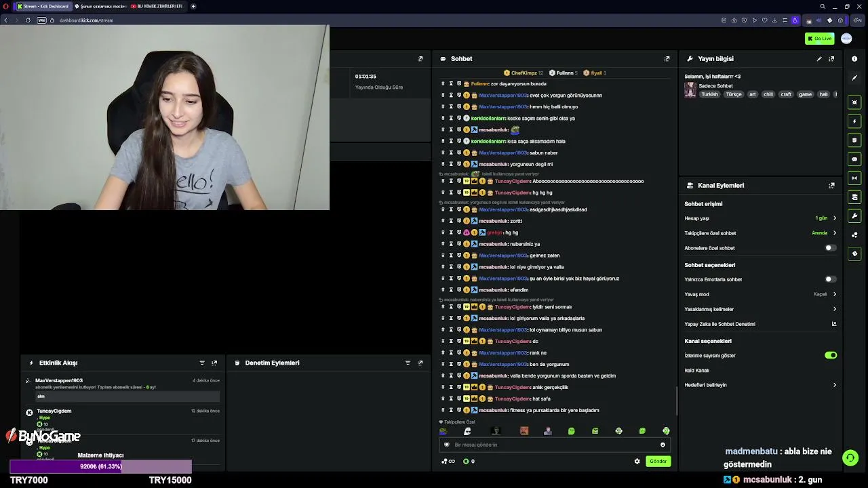The width and height of the screenshot is (868, 488).
Task: Click the chat panel scrollbar
Action: (677, 401)
